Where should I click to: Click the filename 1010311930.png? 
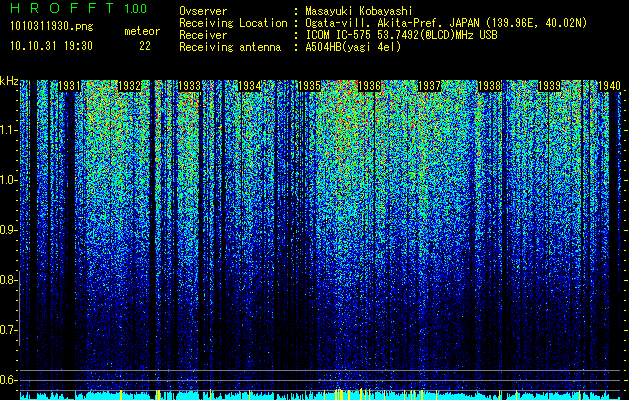click(52, 26)
